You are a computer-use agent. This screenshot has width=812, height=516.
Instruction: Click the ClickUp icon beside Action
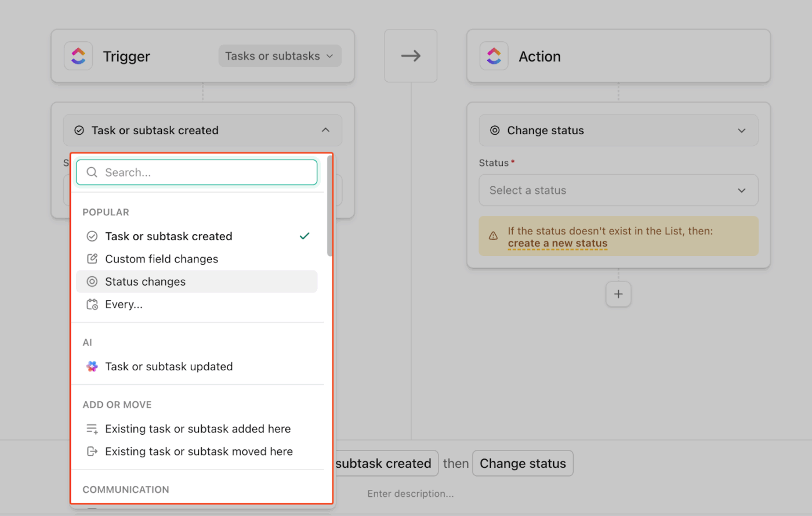[x=494, y=56]
